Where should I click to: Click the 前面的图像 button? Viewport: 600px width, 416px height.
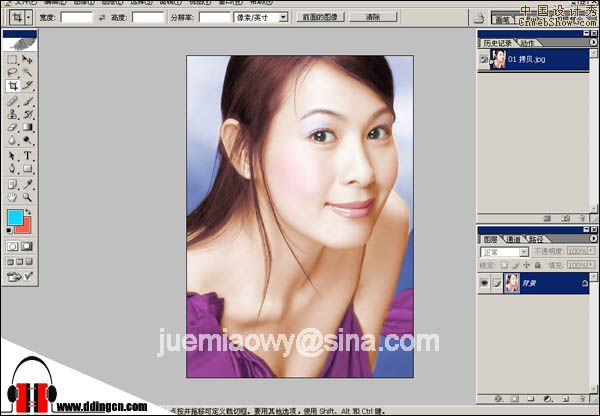(320, 17)
